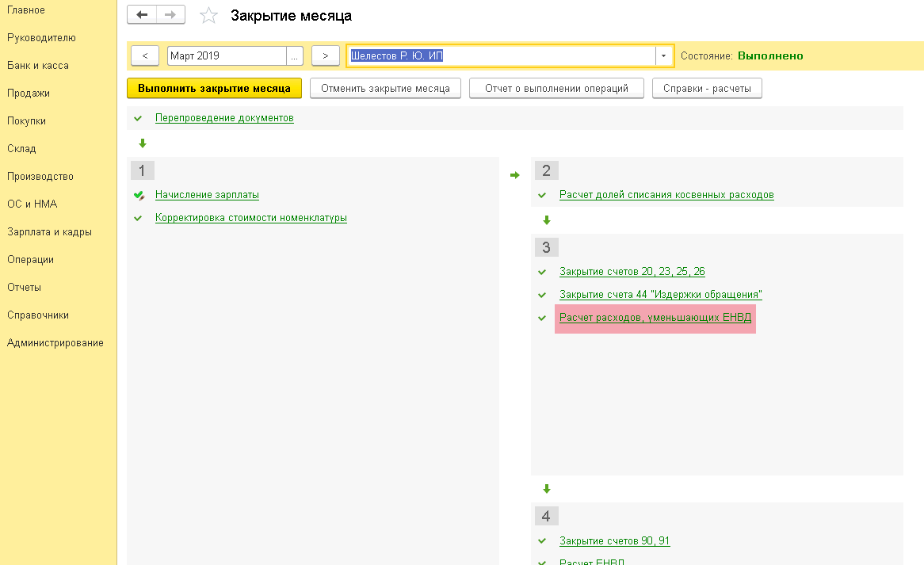Click checkmark beside Закрытие счетов 90, 91
This screenshot has width=924, height=565.
[542, 541]
